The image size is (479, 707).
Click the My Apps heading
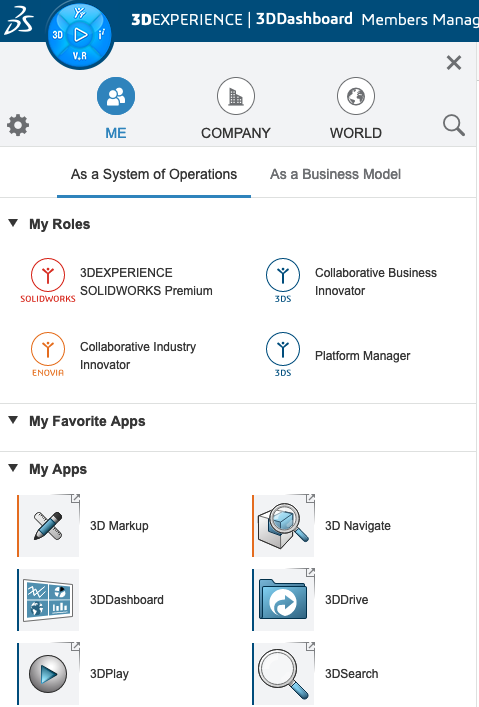[58, 469]
